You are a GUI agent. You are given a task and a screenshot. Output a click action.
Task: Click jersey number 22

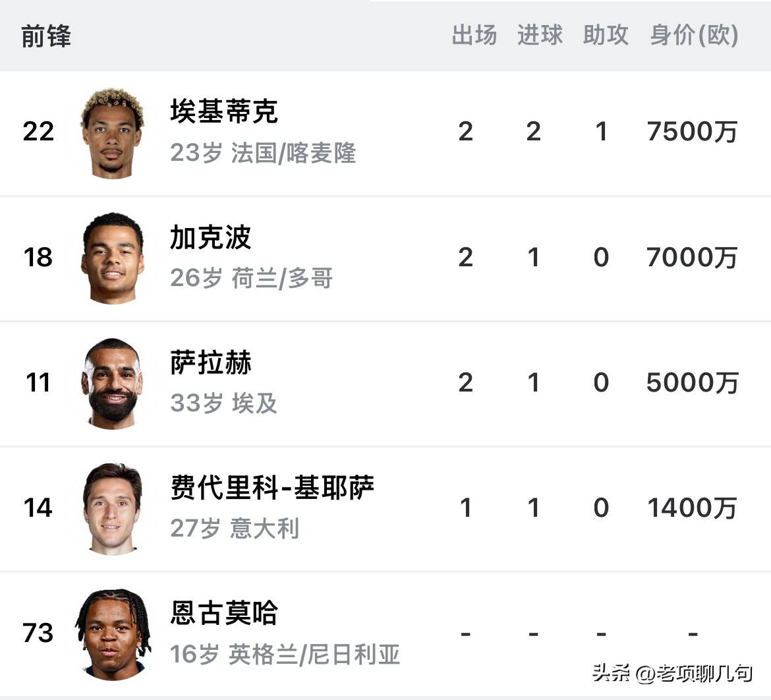(x=38, y=132)
